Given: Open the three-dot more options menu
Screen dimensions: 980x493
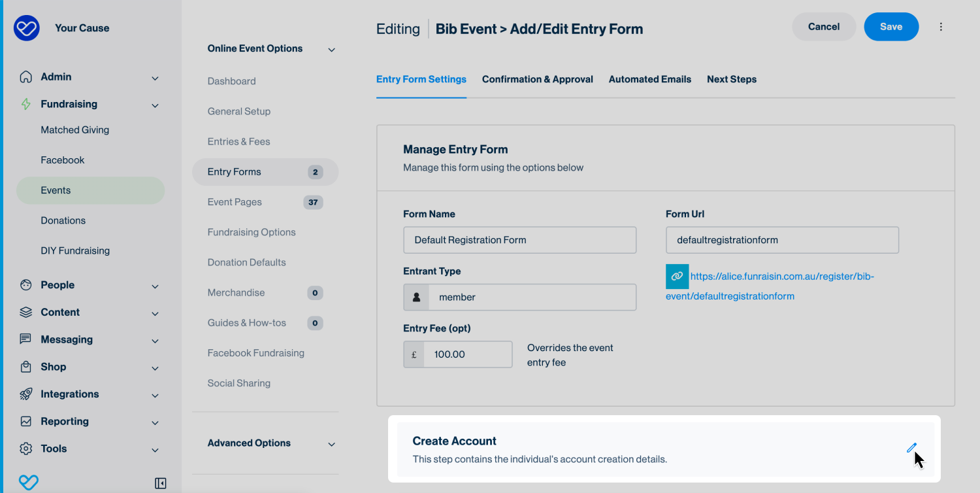Looking at the screenshot, I should point(941,27).
